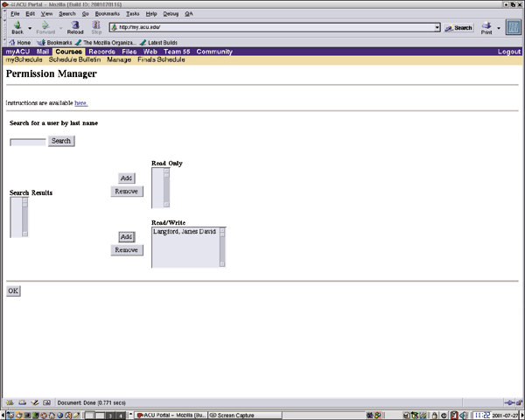Click Add button next to Read Only list
Screen dimensions: 525x420
point(126,178)
